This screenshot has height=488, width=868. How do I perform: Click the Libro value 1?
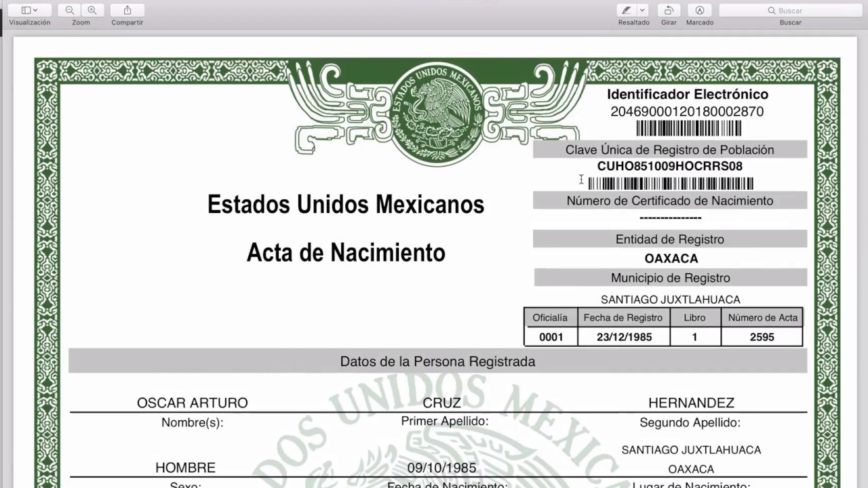(x=694, y=337)
